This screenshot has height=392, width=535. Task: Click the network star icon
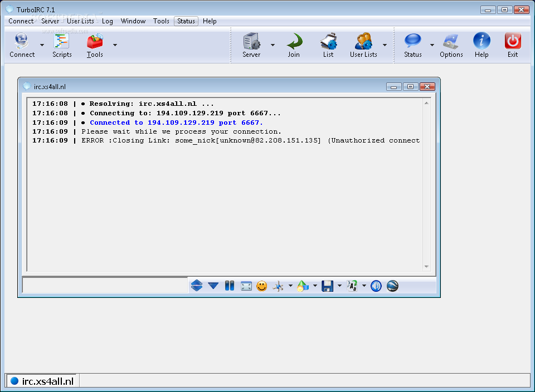tap(278, 286)
